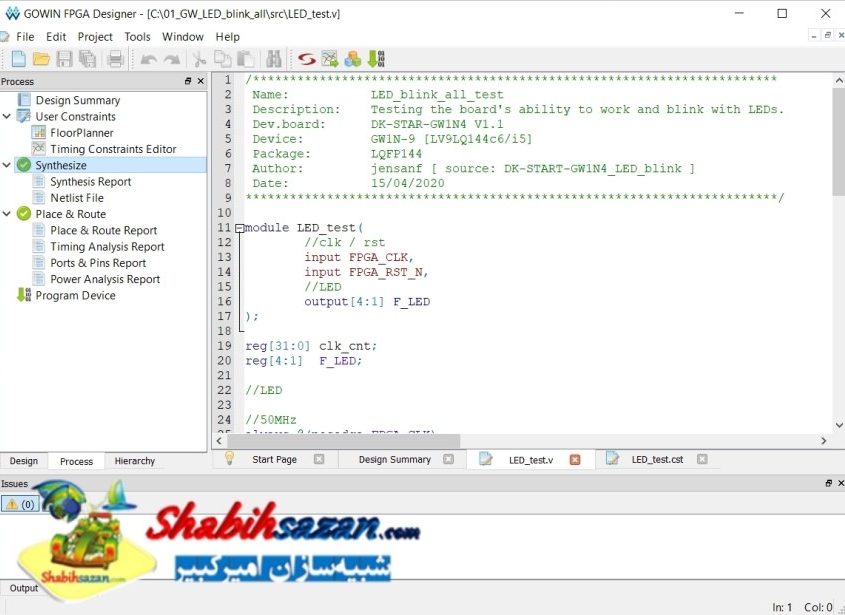
Task: Click the binoculars Find icon
Action: (273, 59)
